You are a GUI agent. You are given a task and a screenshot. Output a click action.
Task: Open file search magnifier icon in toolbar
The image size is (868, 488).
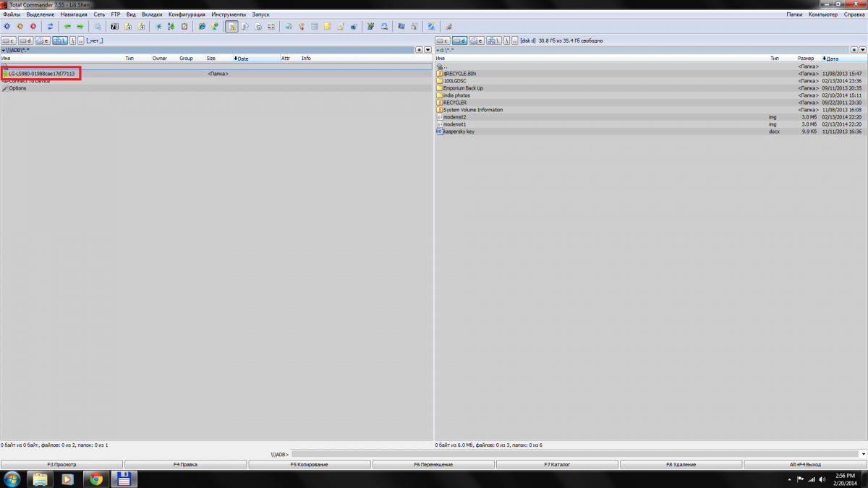click(98, 27)
